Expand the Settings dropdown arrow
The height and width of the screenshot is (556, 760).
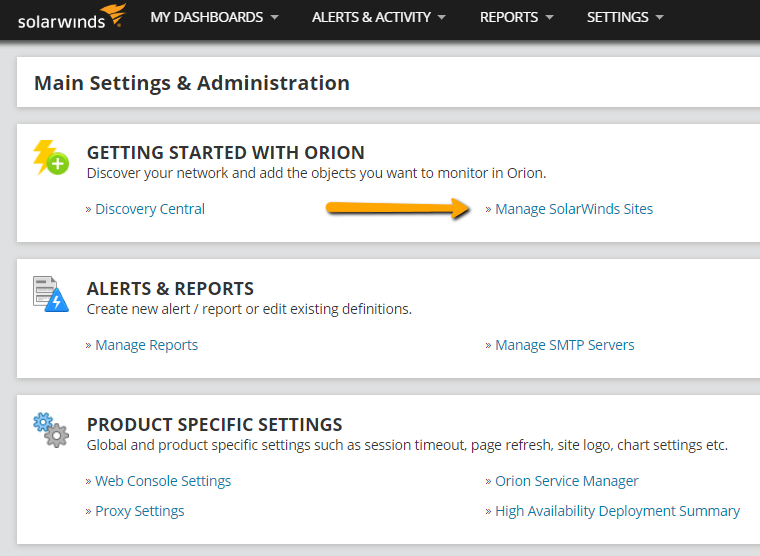(659, 17)
